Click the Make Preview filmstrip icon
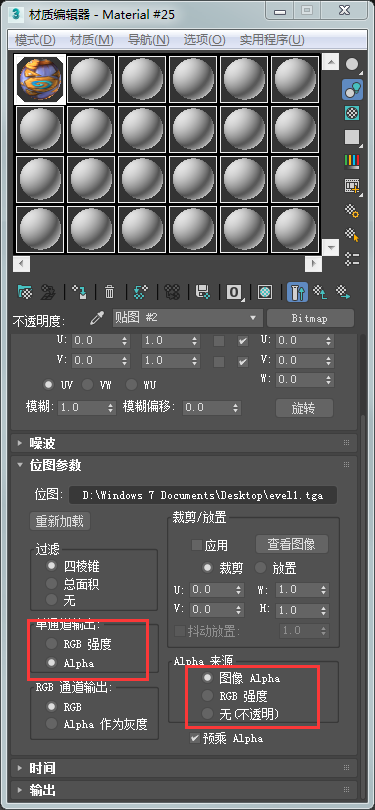The height and width of the screenshot is (810, 375). [352, 186]
